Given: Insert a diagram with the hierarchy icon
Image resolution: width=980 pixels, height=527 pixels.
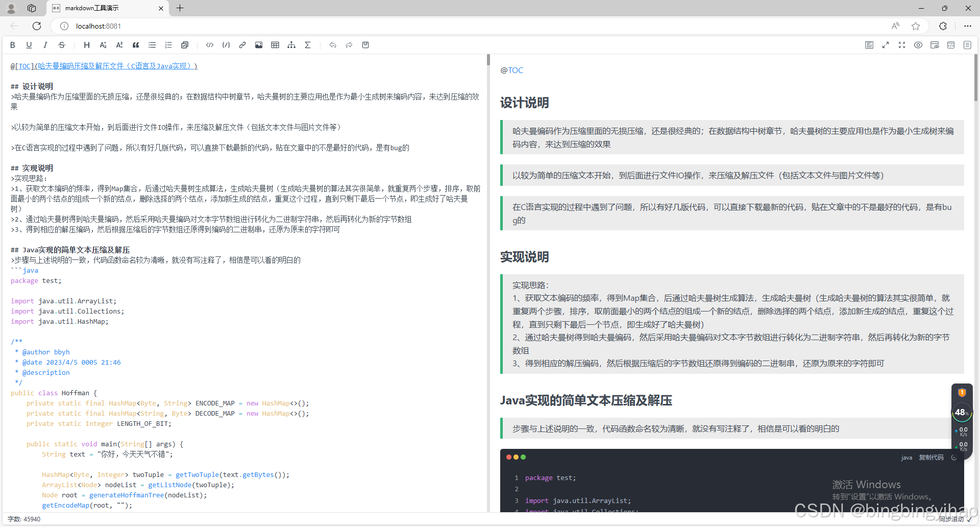Looking at the screenshot, I should tap(291, 45).
